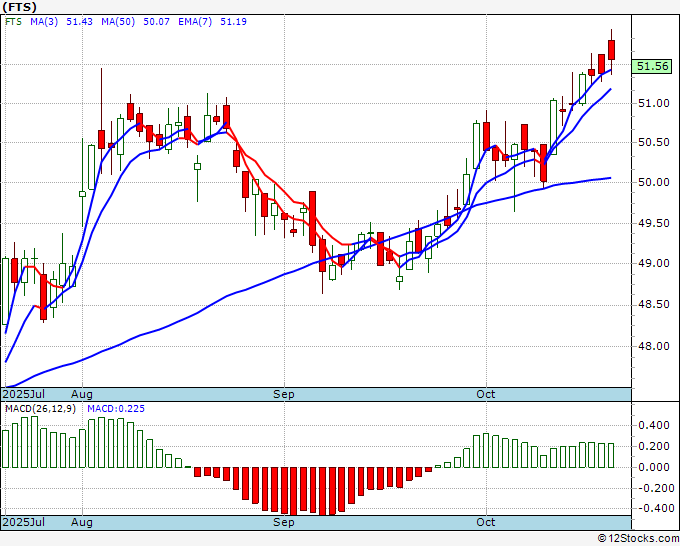Click the 51.00 price axis label
Screen dimensions: 680x546
tap(654, 103)
